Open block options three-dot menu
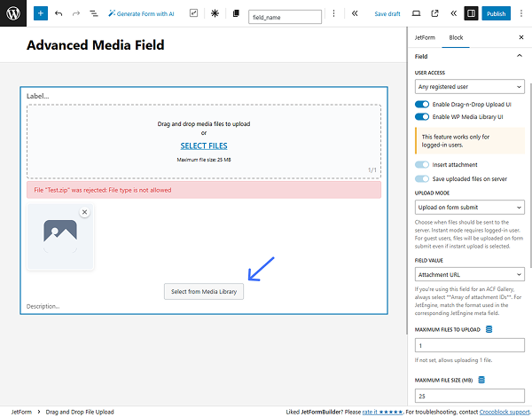 (x=334, y=13)
